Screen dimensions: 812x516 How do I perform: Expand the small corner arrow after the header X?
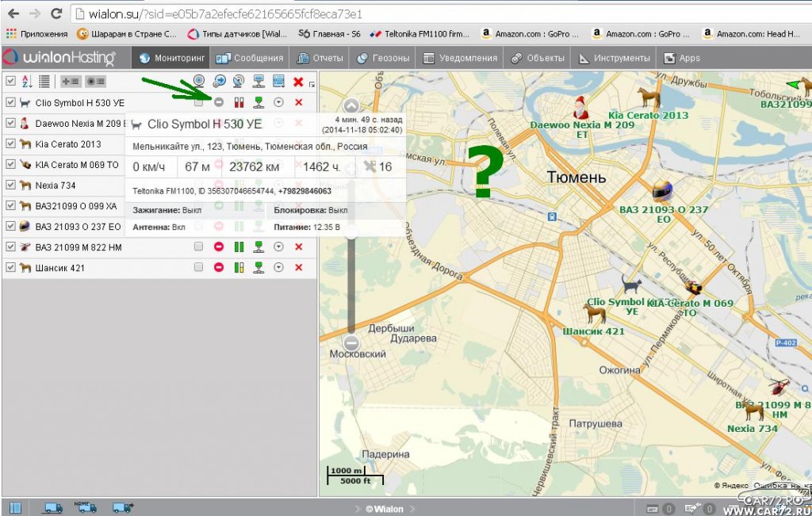click(x=312, y=84)
